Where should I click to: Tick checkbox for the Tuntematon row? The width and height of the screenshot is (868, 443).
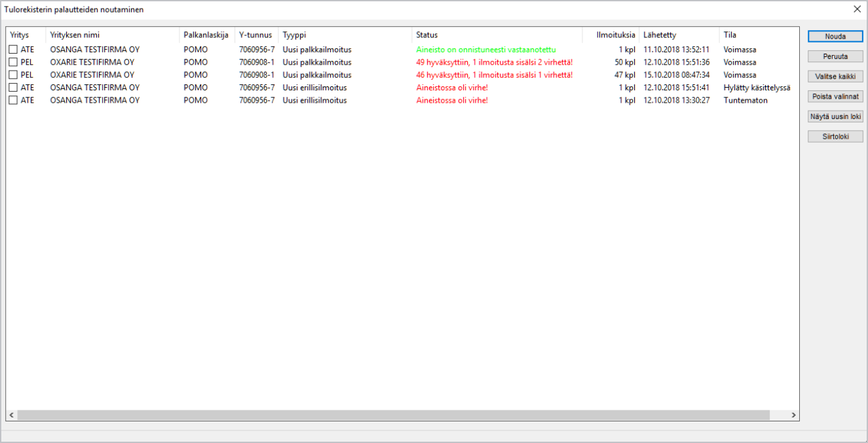[x=13, y=101]
